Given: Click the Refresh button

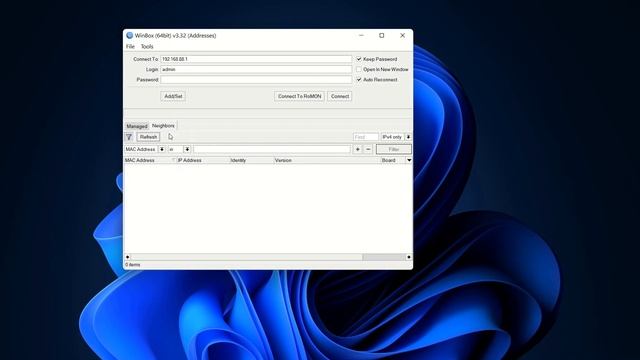Looking at the screenshot, I should click(x=148, y=137).
